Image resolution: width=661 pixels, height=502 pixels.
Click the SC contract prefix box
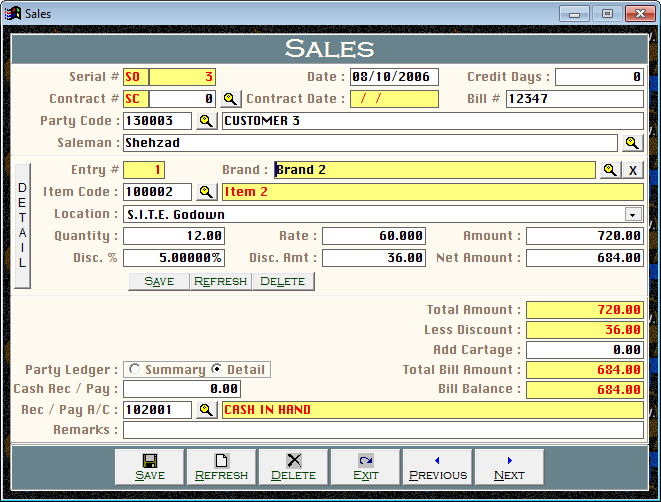pos(136,99)
